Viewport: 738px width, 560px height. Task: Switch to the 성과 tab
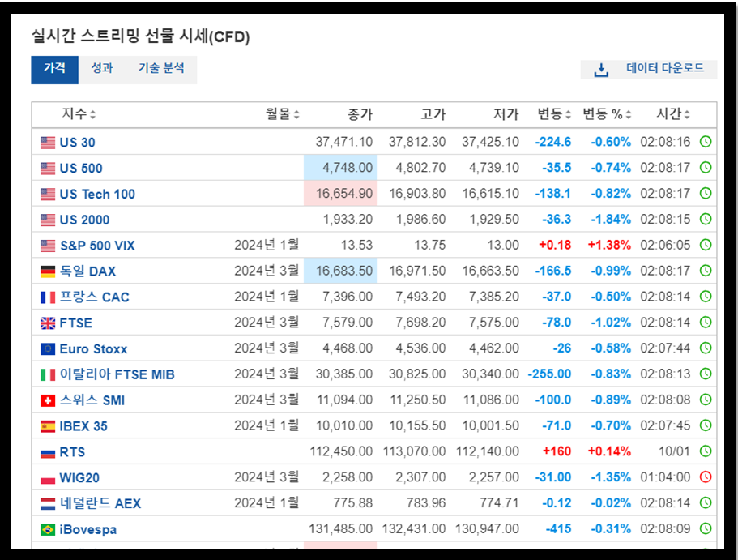coord(102,69)
